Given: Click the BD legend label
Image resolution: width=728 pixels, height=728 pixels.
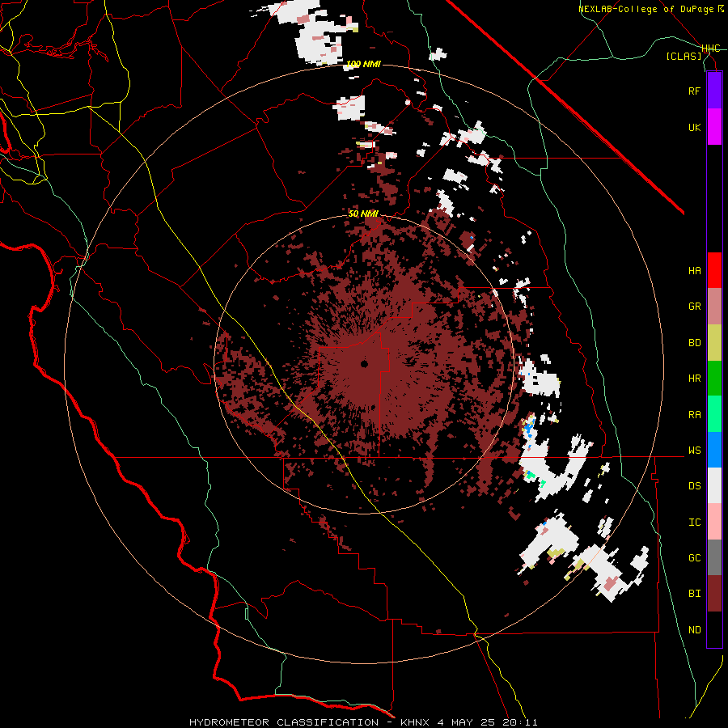Looking at the screenshot, I should point(694,343).
